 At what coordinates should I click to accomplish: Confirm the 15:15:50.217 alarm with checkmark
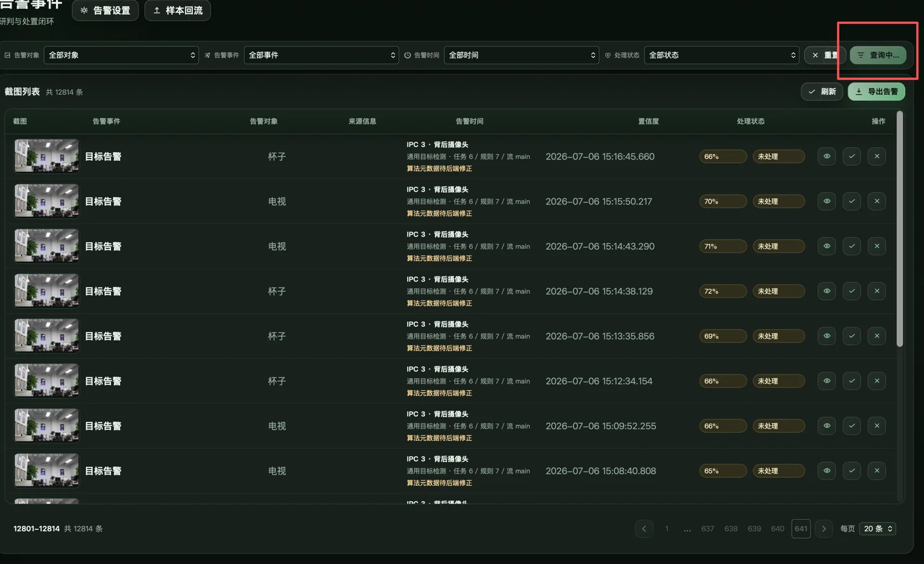coord(852,201)
